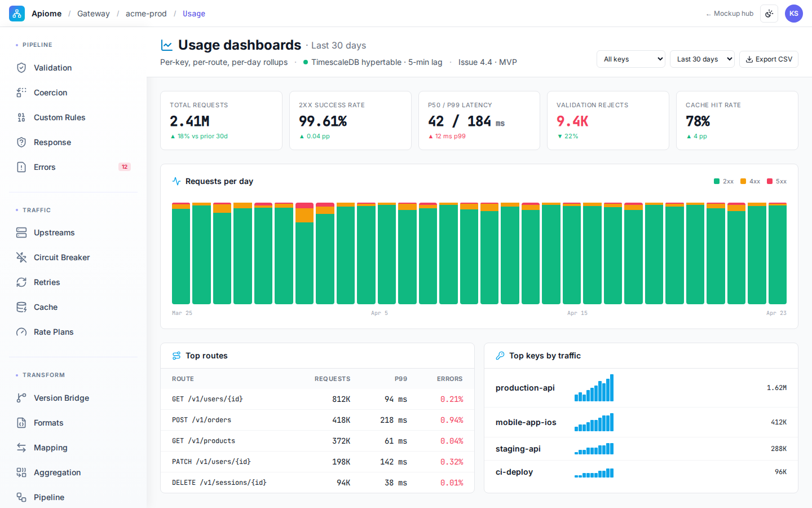
Task: Click the Validation shield icon
Action: click(x=21, y=68)
